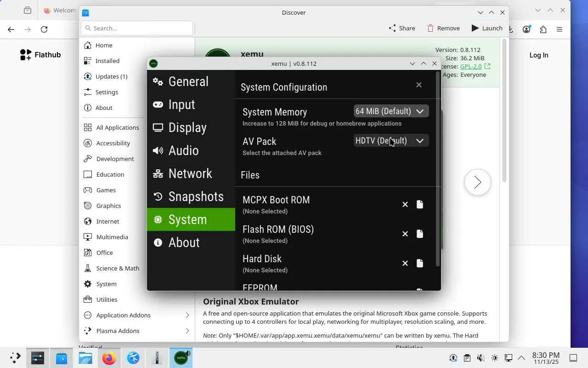Select the Network settings tab

(191, 173)
